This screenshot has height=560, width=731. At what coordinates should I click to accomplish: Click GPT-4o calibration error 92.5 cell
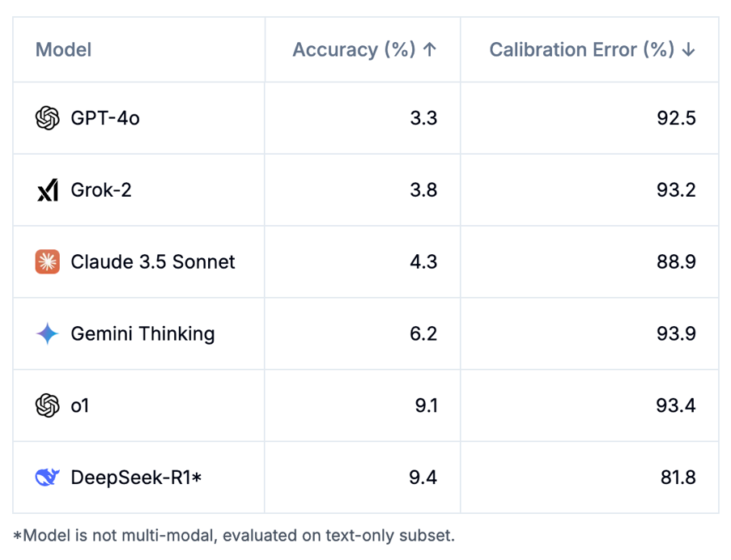[590, 118]
